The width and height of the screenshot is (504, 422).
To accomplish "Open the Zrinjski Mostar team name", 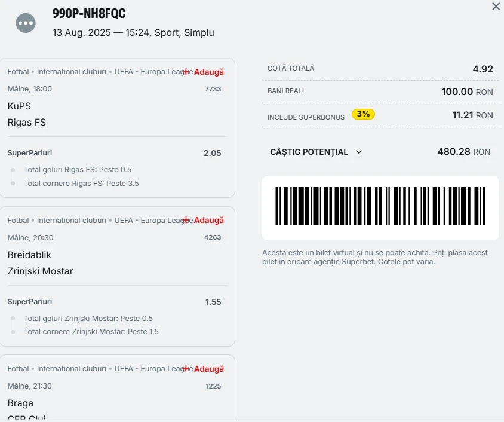I will (40, 271).
